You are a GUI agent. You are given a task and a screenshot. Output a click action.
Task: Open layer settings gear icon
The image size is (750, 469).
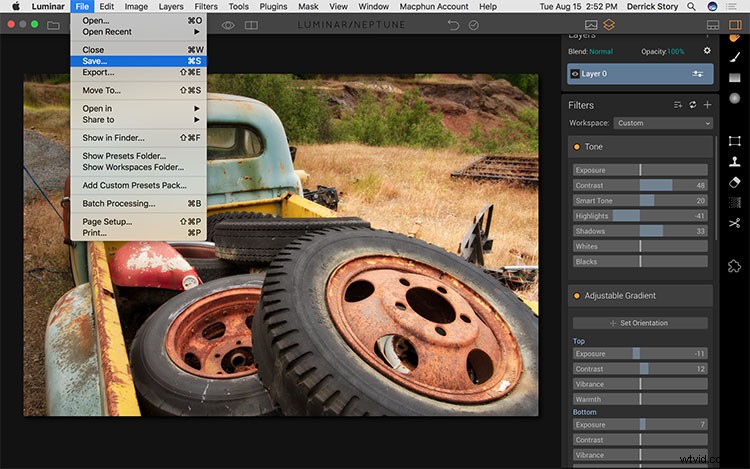pyautogui.click(x=707, y=51)
